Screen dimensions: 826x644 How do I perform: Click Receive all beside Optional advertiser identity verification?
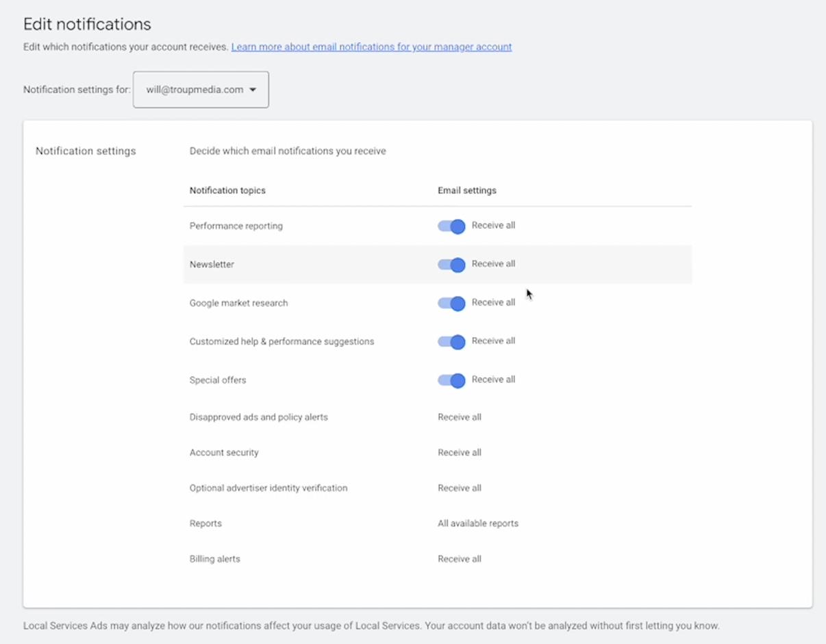click(460, 488)
